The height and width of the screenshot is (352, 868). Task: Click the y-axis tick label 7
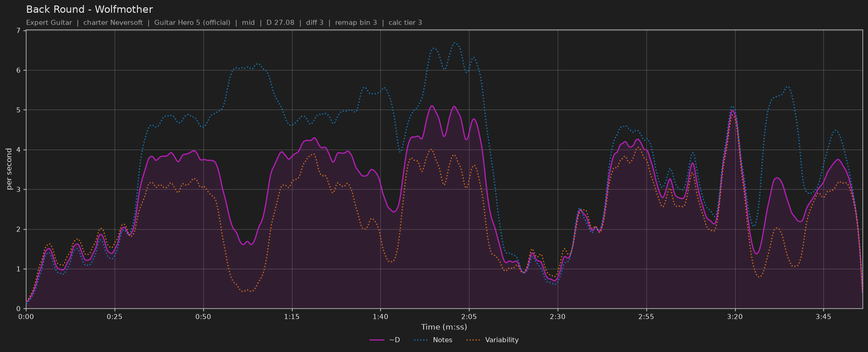tap(18, 30)
